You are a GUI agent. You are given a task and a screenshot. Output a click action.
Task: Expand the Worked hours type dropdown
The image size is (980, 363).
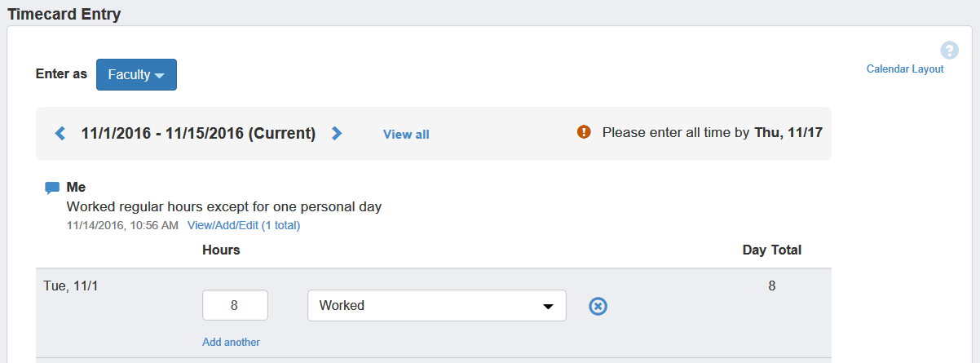[x=436, y=306]
